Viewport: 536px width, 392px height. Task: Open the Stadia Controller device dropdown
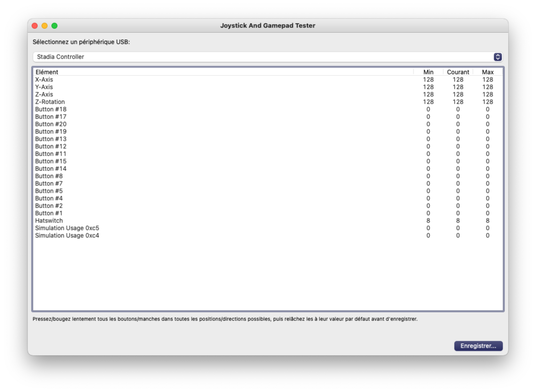[x=268, y=57]
